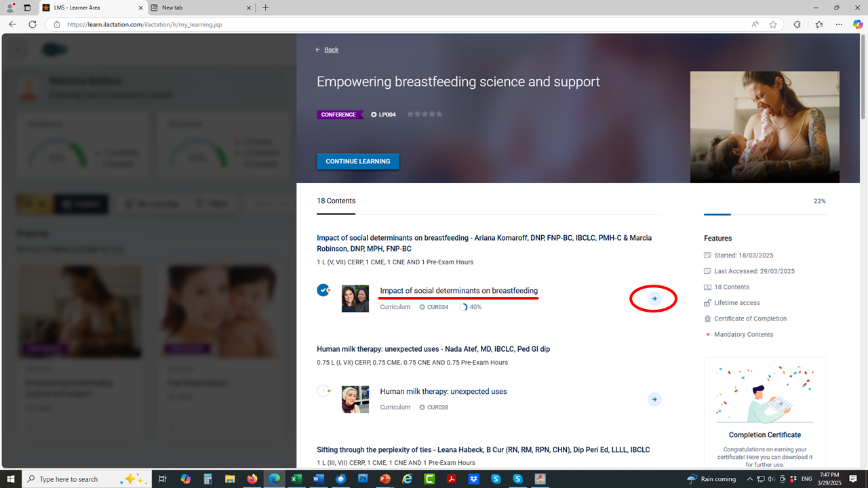Open Task View on the taskbar
Viewport: 868px width, 488px height.
(x=163, y=479)
